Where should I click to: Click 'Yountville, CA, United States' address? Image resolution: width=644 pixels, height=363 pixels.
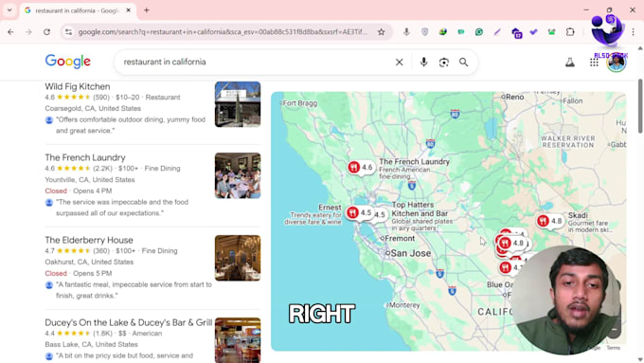pyautogui.click(x=90, y=180)
